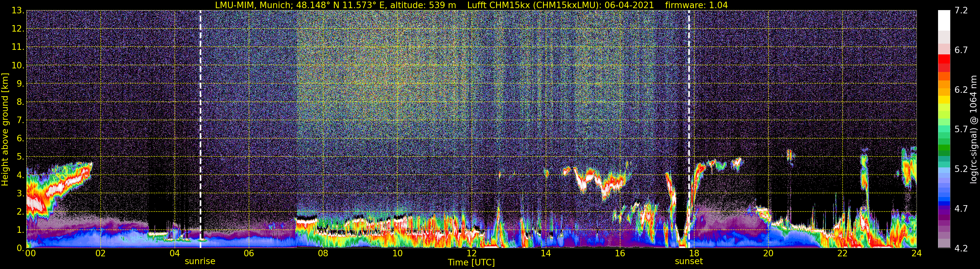Click the height tick label '11.'
Screen dimensions: 980x269
18,47
